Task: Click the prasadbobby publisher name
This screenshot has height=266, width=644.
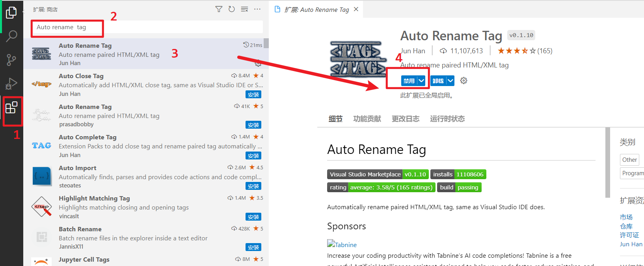Action: [x=76, y=124]
